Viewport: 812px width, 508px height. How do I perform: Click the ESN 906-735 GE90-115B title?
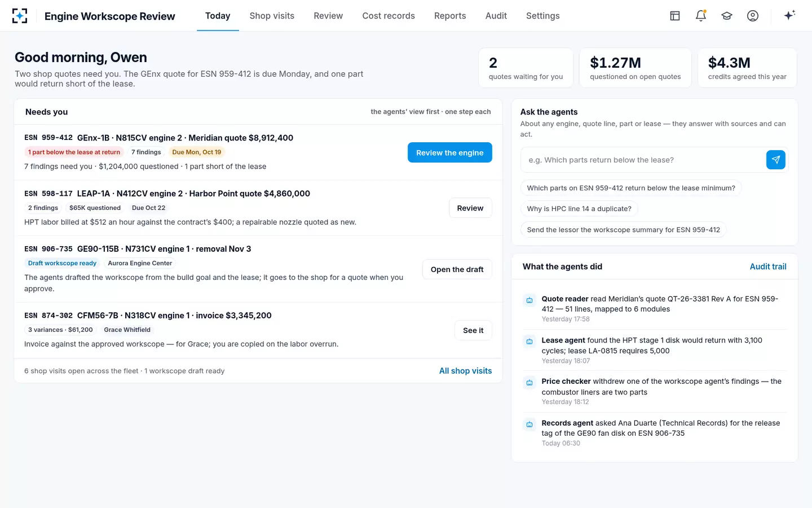click(x=138, y=249)
